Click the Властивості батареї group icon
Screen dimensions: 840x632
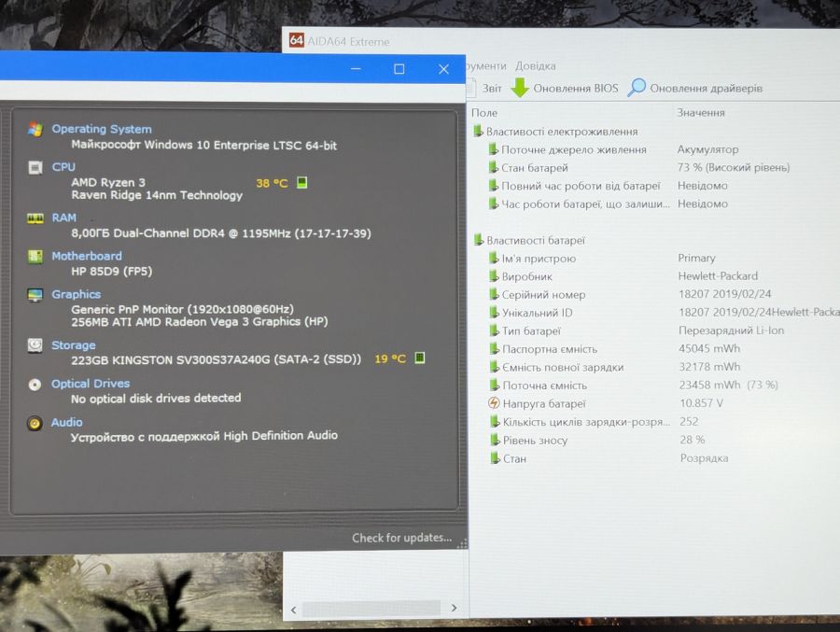[479, 240]
